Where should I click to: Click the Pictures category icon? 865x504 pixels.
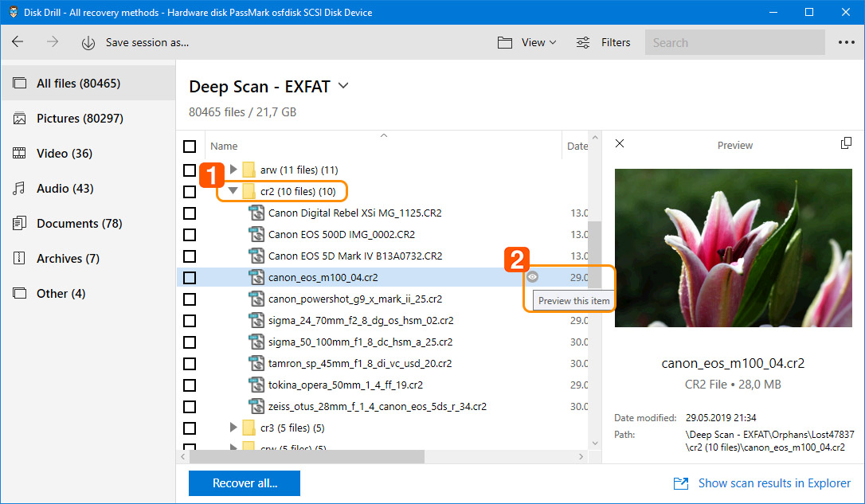click(19, 119)
